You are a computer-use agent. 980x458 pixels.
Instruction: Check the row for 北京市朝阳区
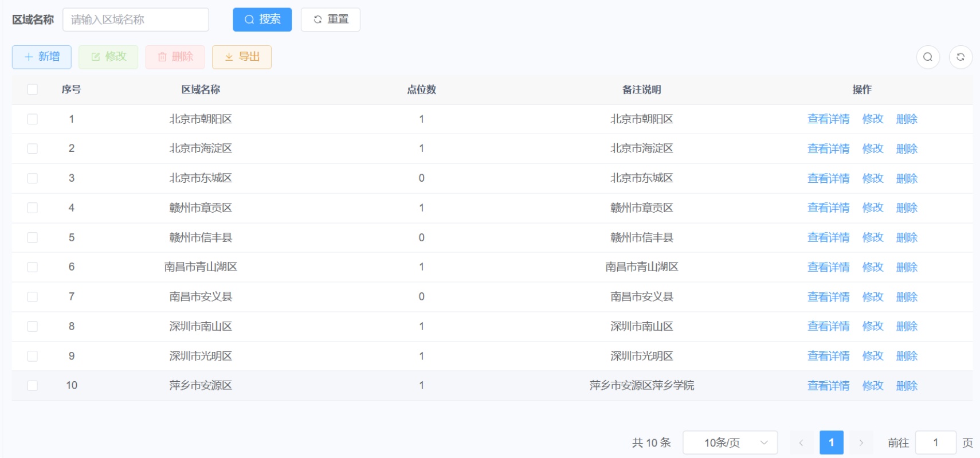[x=33, y=119]
